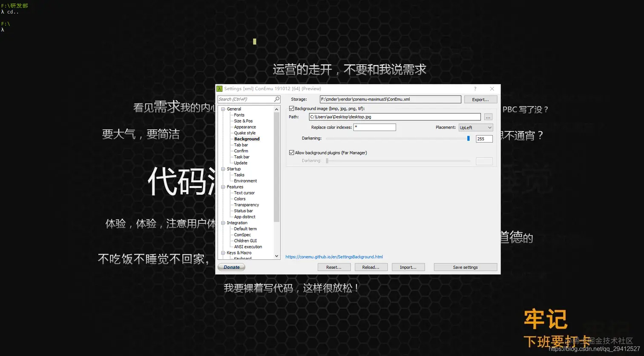Open the ComSpec page

(242, 235)
